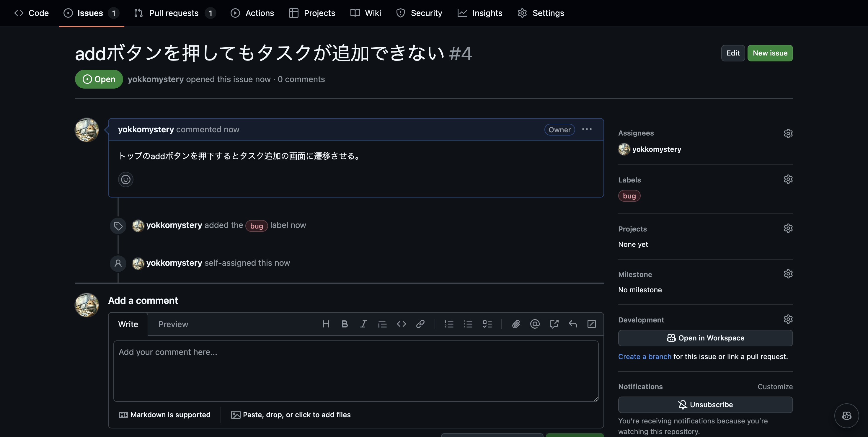Open the comment options menu (three dots)
Image resolution: width=868 pixels, height=437 pixels.
587,129
